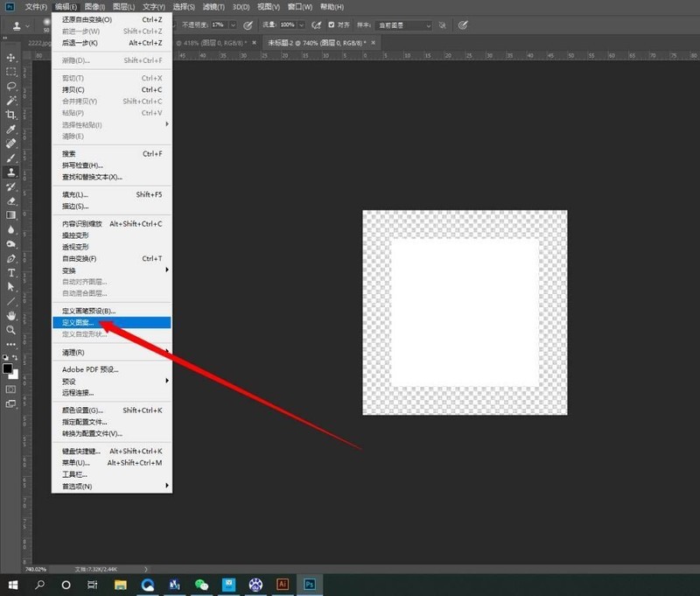Click the foreground color swatch
The width and height of the screenshot is (700, 596).
[7, 370]
